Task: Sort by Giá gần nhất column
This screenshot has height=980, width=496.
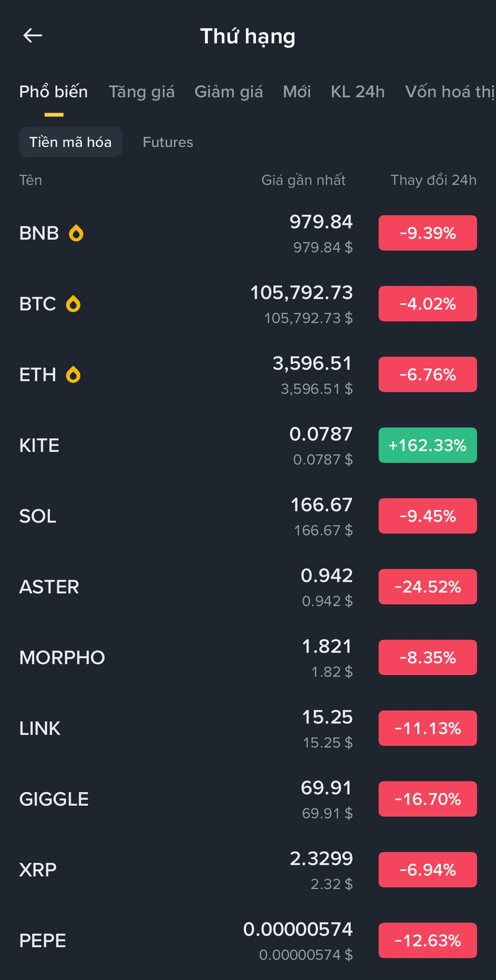Action: [303, 180]
